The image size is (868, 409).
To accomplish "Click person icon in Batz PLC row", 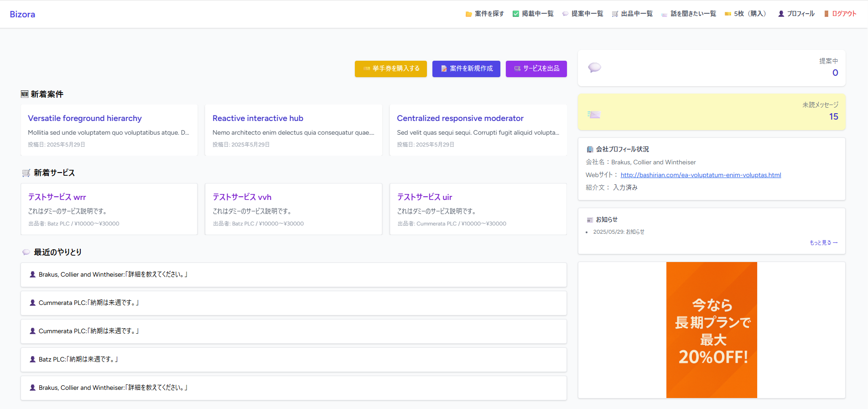I will point(32,359).
